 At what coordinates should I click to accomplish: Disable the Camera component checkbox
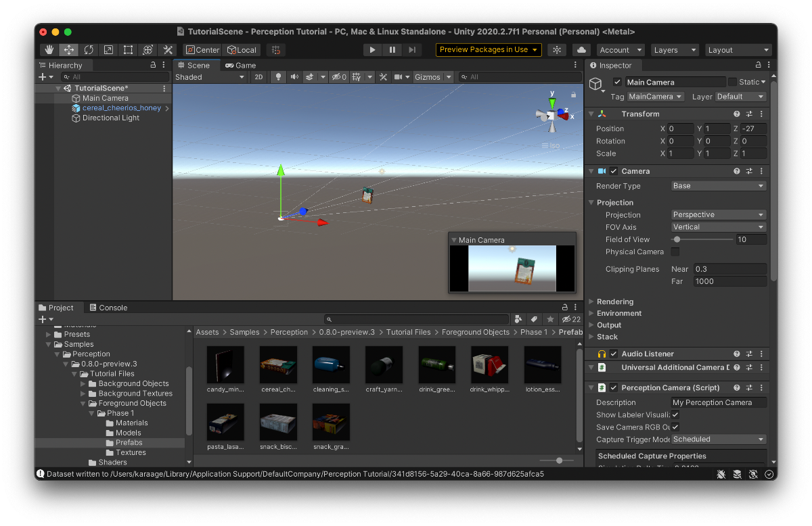(614, 172)
